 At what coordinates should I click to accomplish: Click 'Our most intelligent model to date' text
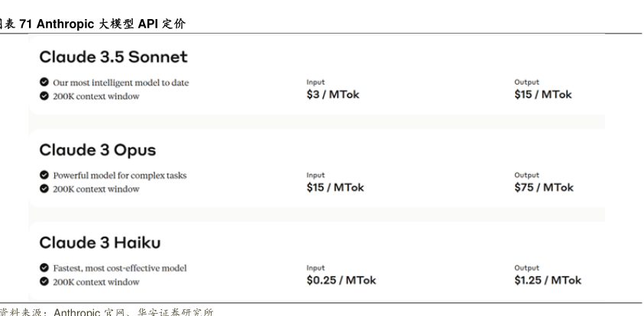coord(121,82)
